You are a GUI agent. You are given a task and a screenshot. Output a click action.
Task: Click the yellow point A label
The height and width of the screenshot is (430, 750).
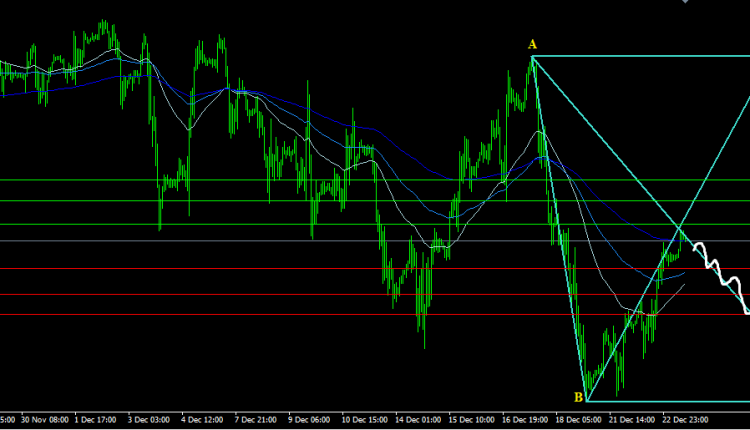tap(533, 44)
